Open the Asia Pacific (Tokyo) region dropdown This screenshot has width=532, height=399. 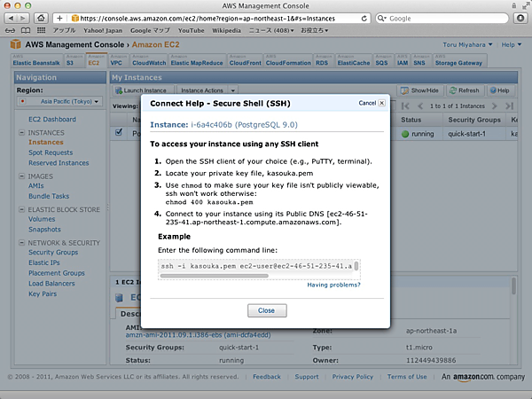(59, 101)
